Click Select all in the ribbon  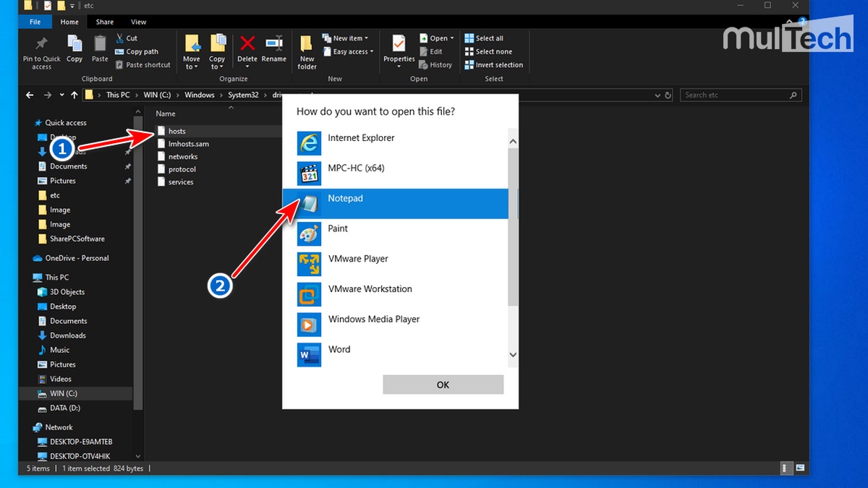(x=485, y=38)
